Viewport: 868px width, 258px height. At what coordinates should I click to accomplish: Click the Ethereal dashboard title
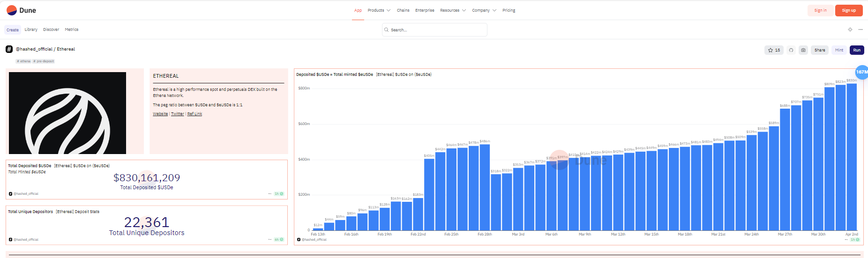click(x=66, y=49)
